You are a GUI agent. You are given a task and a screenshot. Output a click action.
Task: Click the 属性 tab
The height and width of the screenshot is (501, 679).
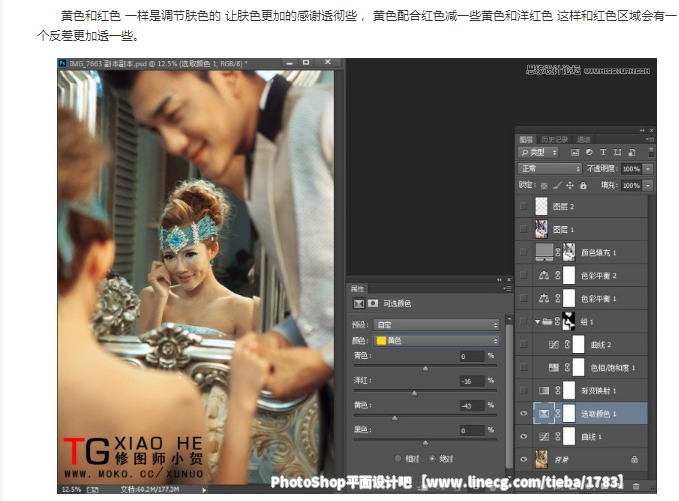(x=357, y=289)
